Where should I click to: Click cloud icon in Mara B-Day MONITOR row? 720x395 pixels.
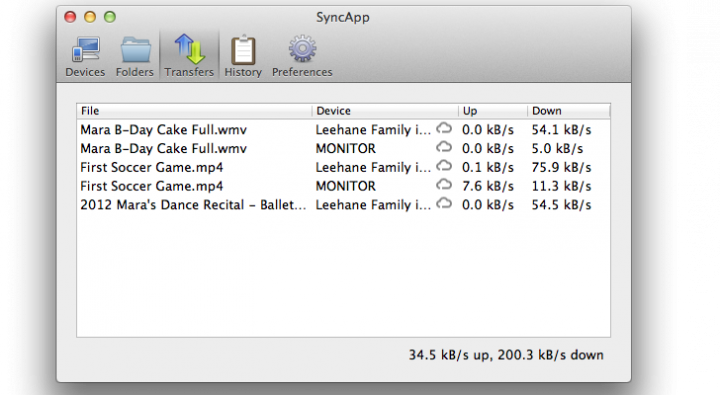[444, 147]
